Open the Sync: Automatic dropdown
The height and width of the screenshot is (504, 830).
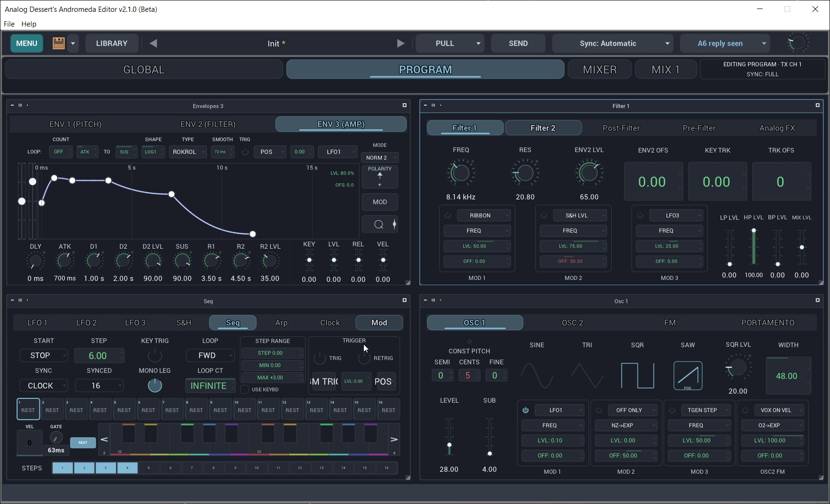pyautogui.click(x=613, y=43)
